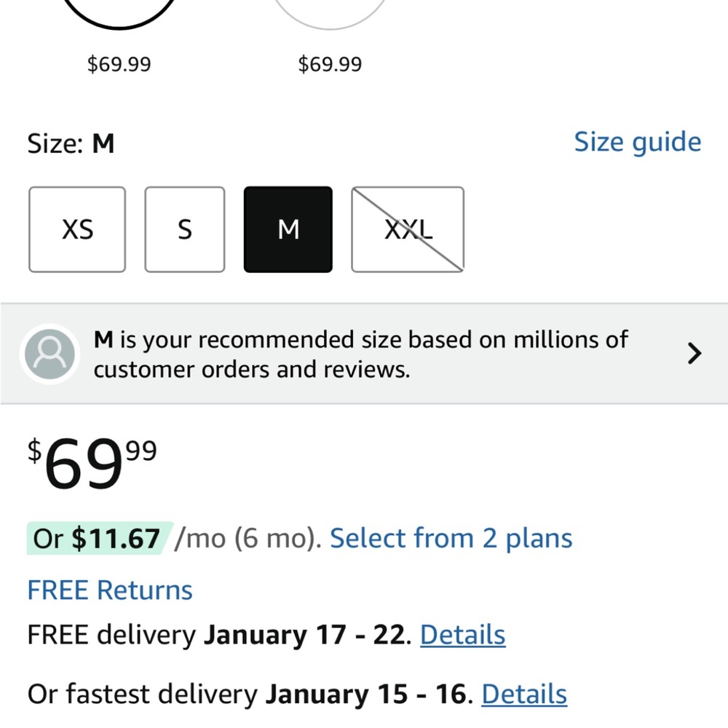The image size is (728, 728).
Task: Tap the $11.67 monthly payment badge
Action: 100,539
